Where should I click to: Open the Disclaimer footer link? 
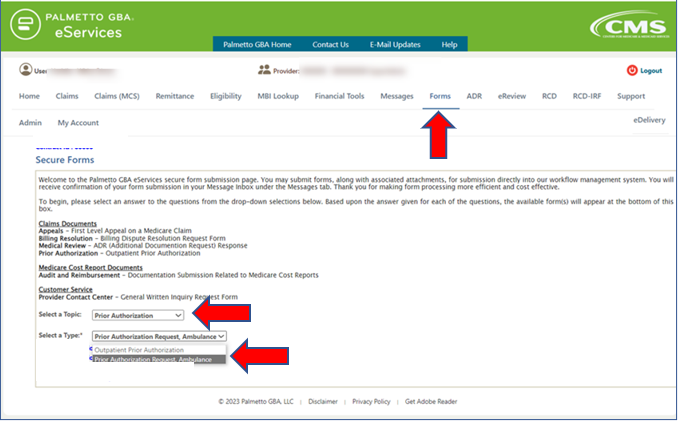(323, 402)
